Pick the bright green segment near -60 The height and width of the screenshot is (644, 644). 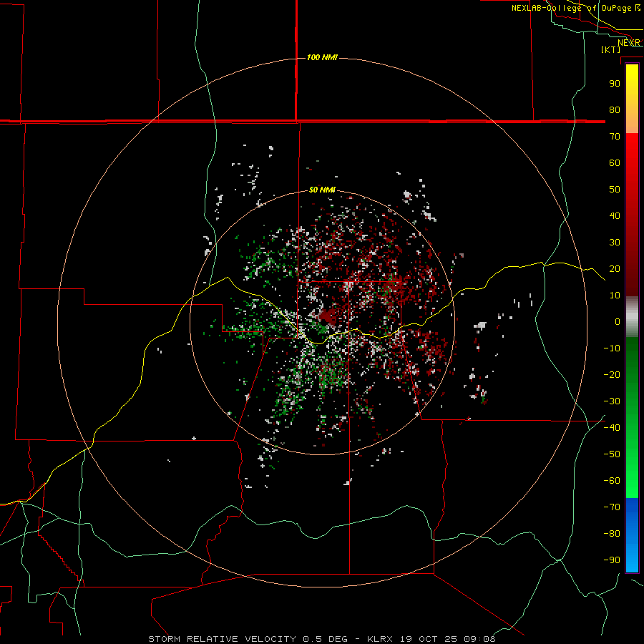(x=632, y=481)
